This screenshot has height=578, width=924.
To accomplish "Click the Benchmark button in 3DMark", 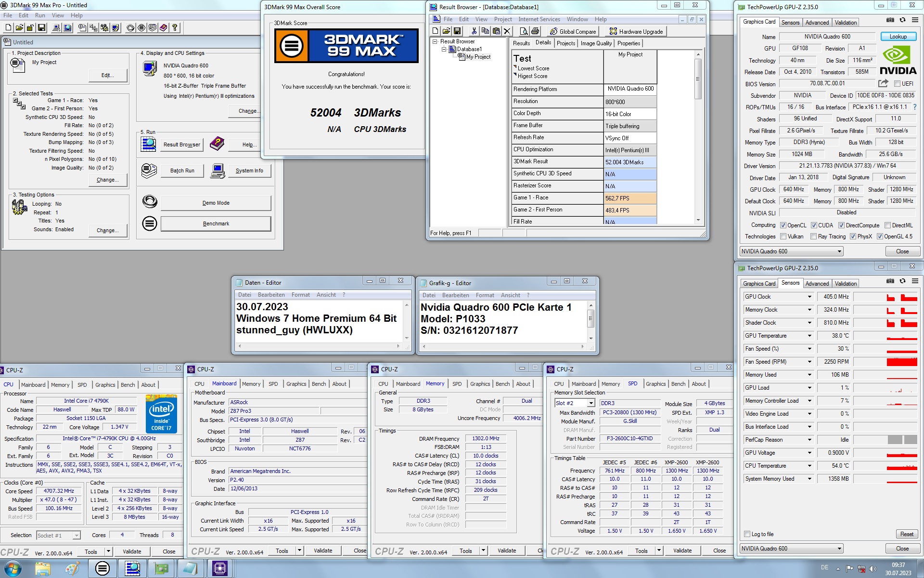I will (x=216, y=223).
